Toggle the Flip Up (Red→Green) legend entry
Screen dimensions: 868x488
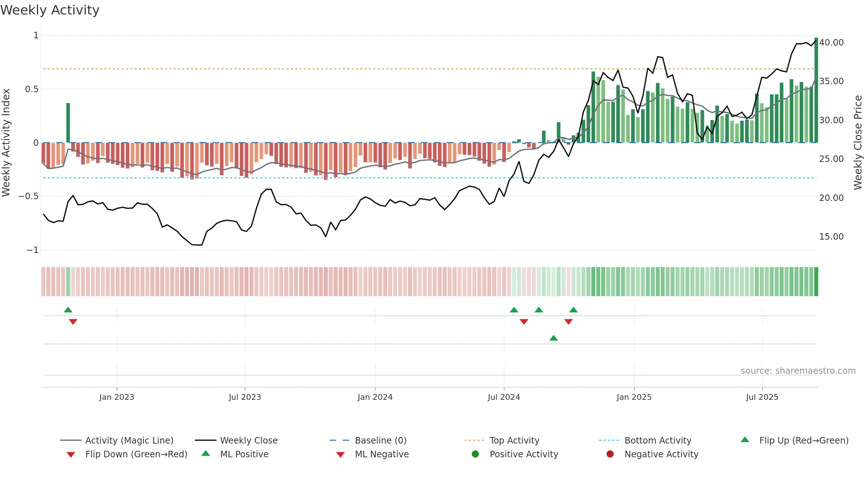click(795, 440)
